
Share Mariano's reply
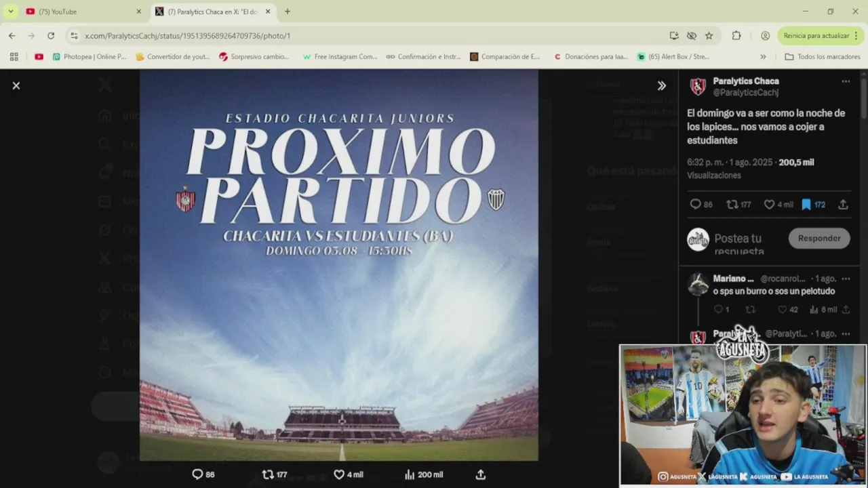coord(846,310)
